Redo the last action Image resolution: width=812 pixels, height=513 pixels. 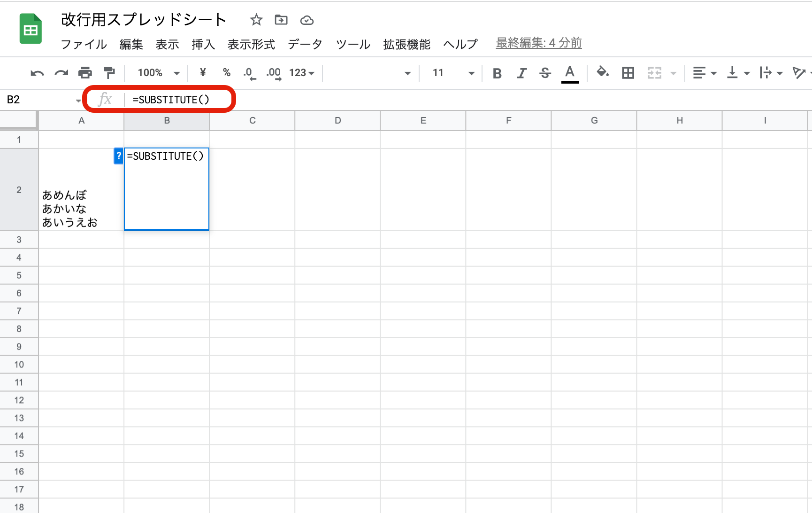click(61, 73)
